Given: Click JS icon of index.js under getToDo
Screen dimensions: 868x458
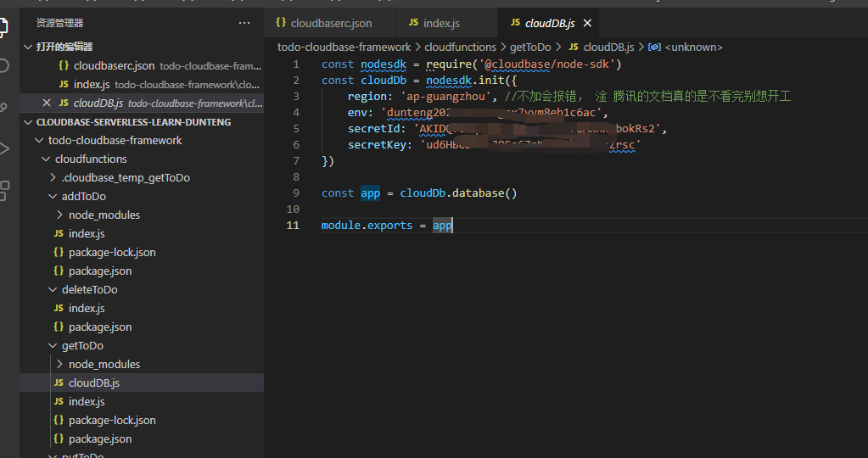Looking at the screenshot, I should 59,401.
